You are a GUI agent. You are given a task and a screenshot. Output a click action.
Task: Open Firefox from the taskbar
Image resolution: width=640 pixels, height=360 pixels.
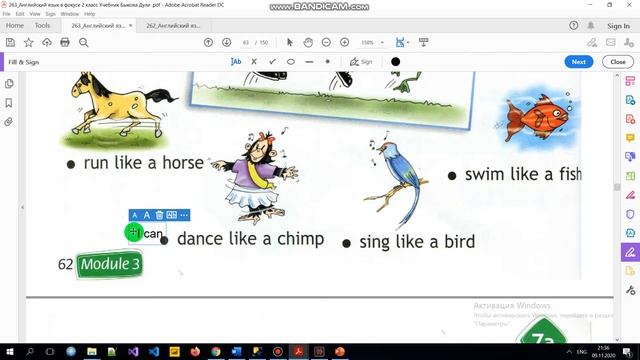click(x=195, y=351)
